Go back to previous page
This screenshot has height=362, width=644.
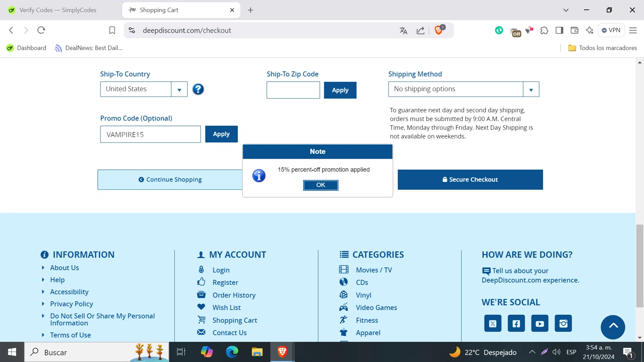(x=12, y=30)
